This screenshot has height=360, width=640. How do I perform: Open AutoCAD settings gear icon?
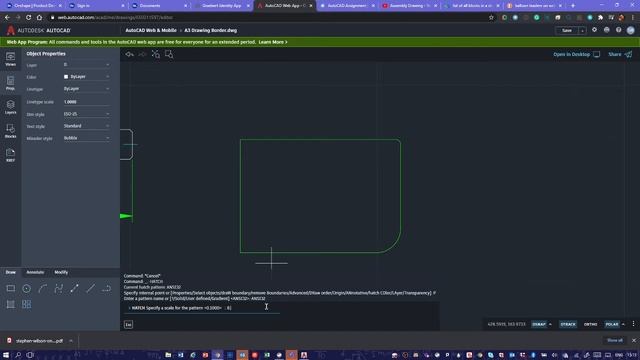[x=594, y=30]
